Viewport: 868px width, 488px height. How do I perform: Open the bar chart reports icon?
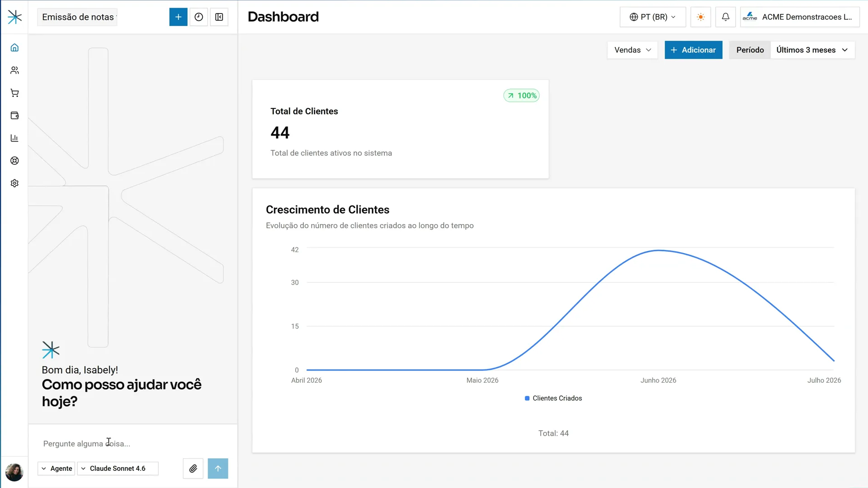click(14, 138)
